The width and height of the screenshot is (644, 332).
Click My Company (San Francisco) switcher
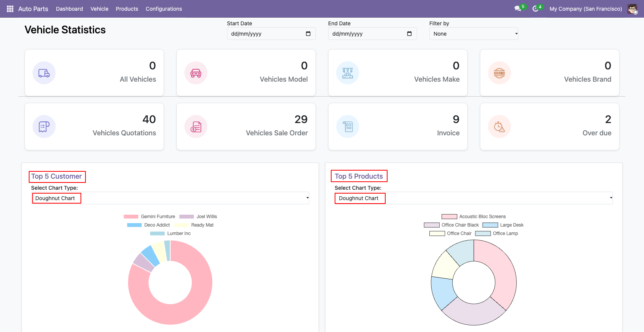(x=585, y=9)
